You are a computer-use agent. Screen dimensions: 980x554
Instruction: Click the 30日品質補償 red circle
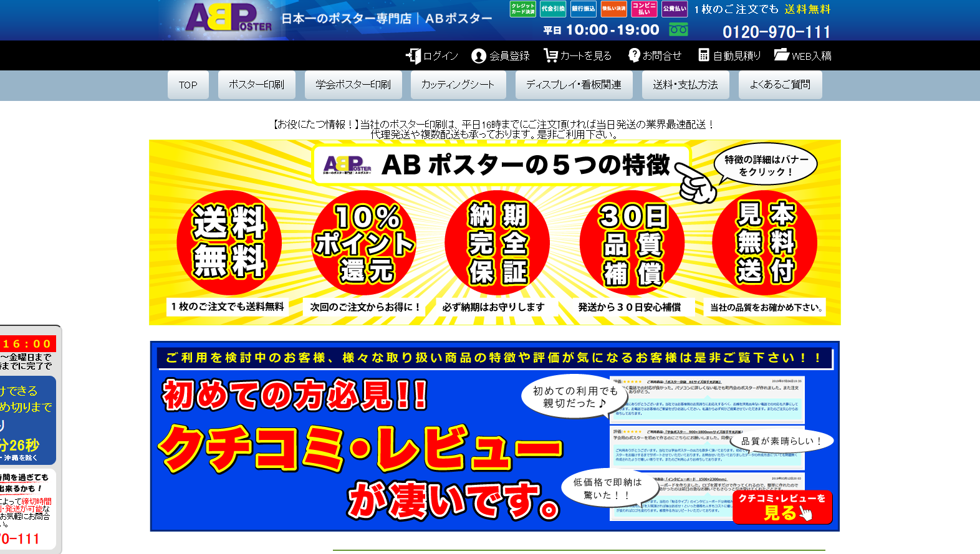(x=632, y=242)
